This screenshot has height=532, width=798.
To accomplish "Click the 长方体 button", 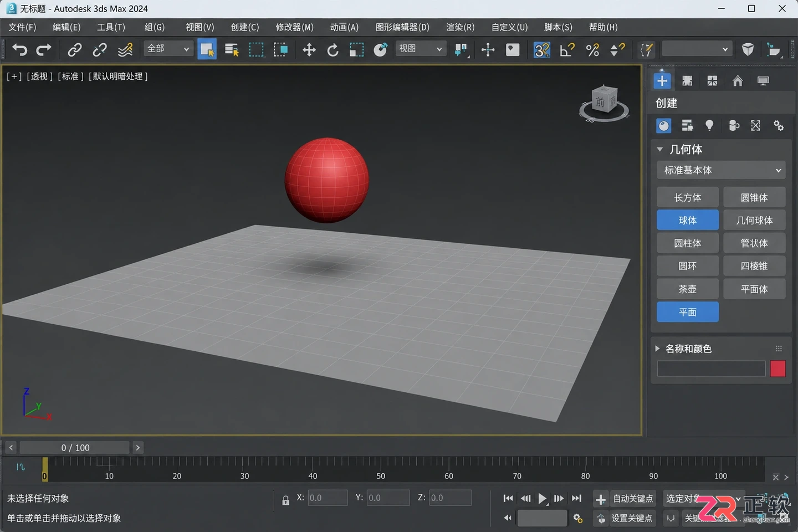I will 688,197.
